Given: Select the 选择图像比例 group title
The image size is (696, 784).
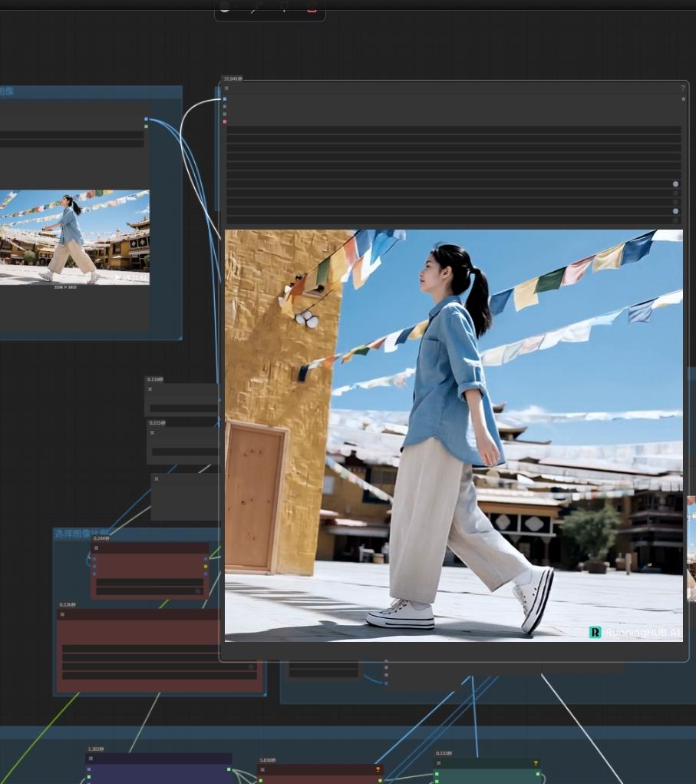Looking at the screenshot, I should click(81, 534).
